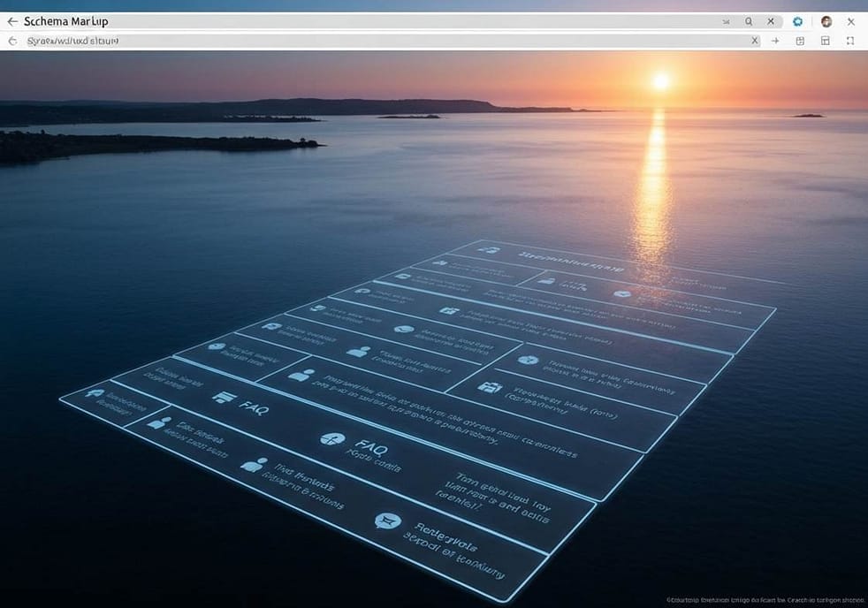Click the magnifier search icon in top bar
The height and width of the screenshot is (608, 868).
749,21
